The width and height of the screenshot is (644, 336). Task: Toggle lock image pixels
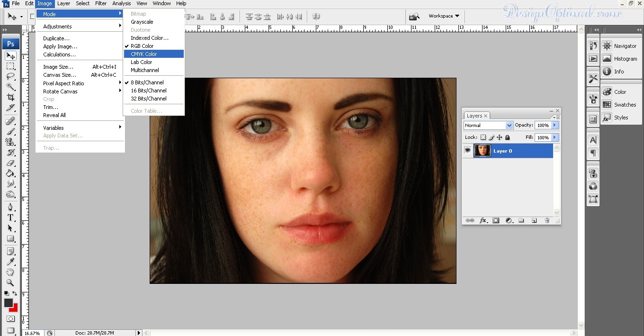(492, 137)
